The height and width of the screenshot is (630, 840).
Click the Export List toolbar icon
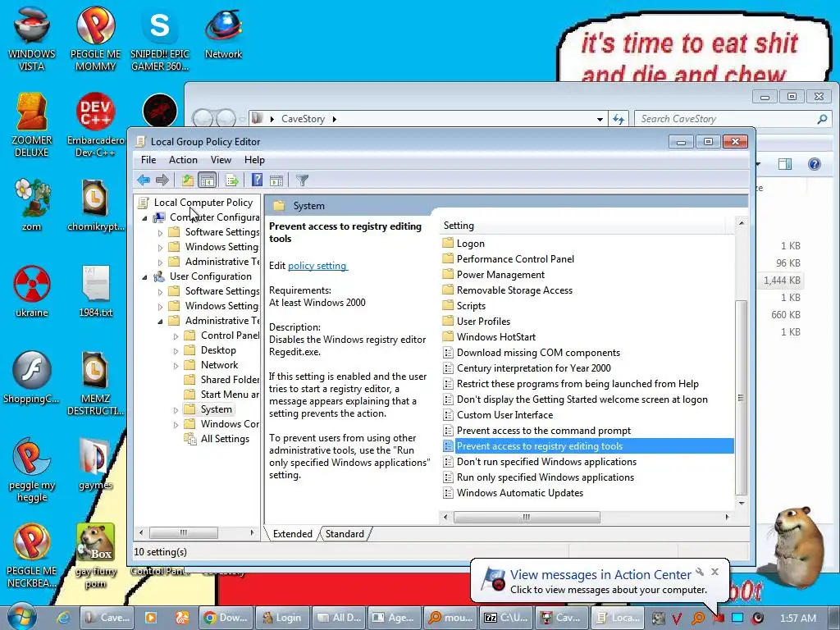(x=232, y=180)
